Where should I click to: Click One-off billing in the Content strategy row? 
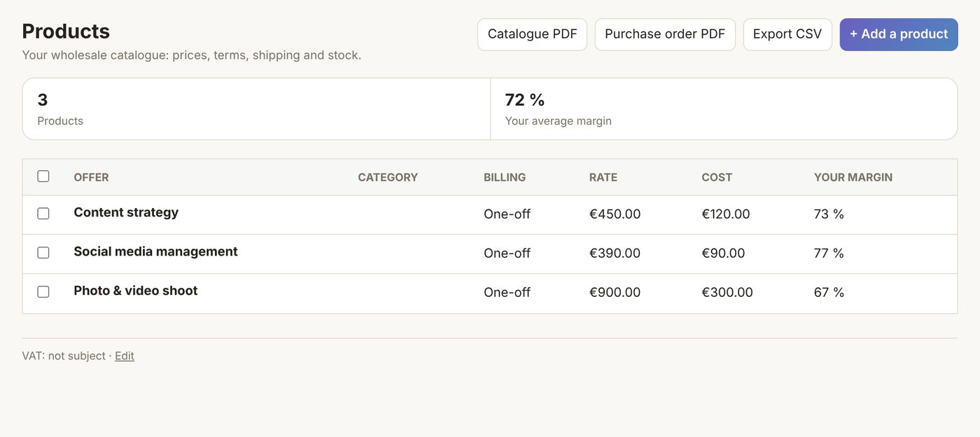click(x=507, y=214)
